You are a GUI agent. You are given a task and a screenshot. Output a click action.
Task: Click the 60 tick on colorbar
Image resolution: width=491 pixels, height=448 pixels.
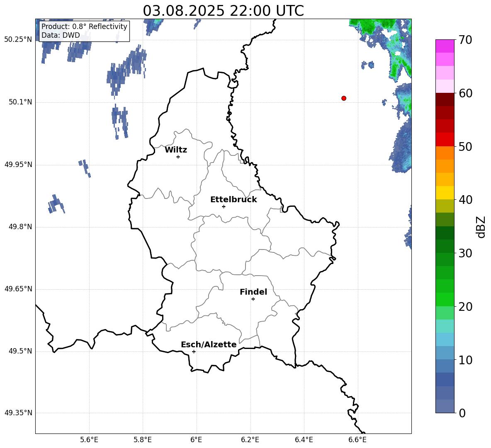coord(465,93)
